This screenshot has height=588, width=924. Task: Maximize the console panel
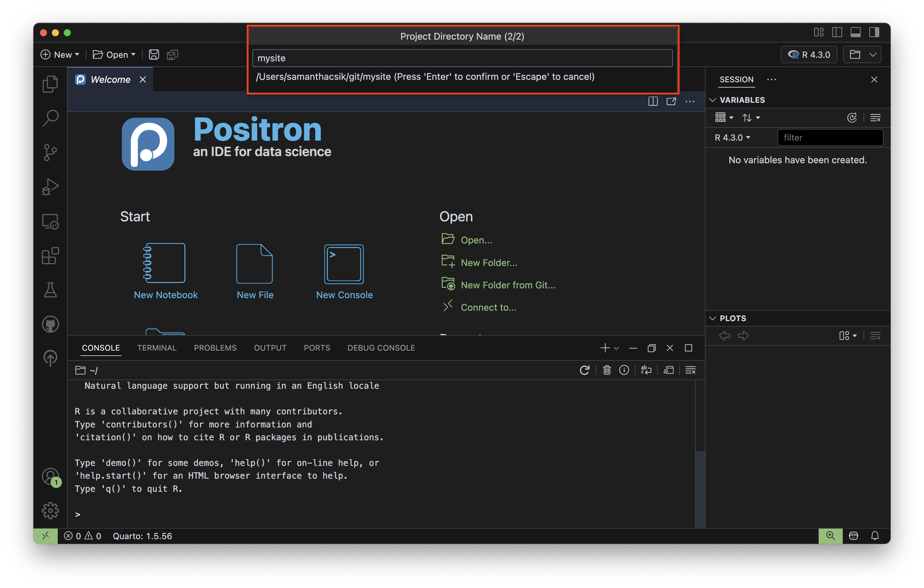point(689,348)
